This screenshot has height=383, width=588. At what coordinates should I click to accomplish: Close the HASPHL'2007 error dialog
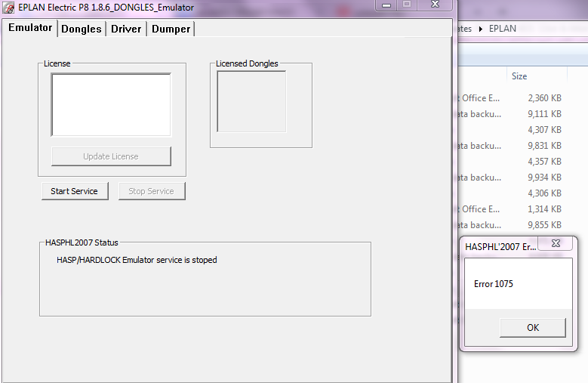(556, 243)
